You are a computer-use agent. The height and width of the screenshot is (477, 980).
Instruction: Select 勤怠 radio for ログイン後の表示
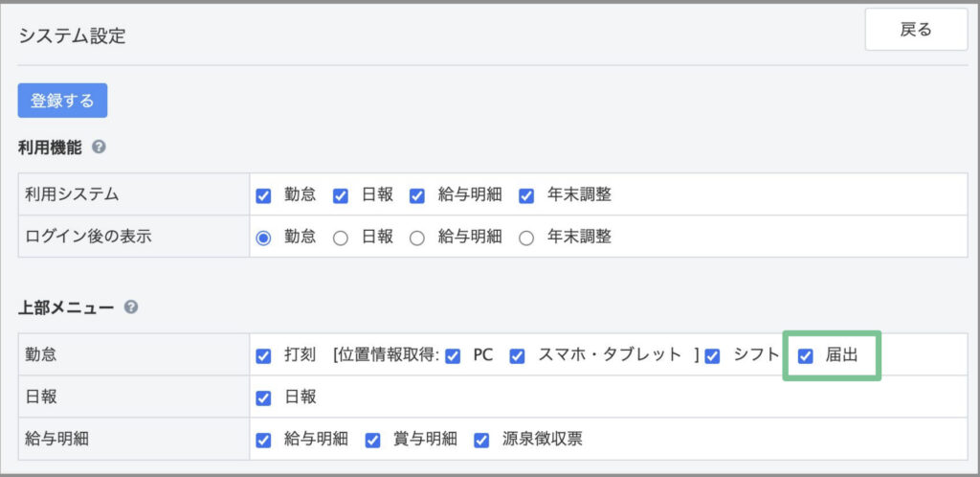coord(264,238)
